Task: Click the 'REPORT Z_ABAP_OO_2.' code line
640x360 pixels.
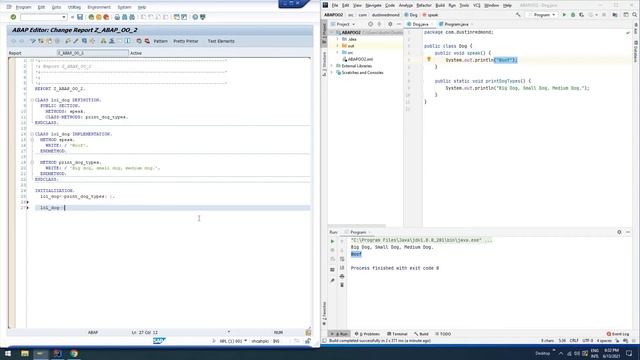Action: 60,89
